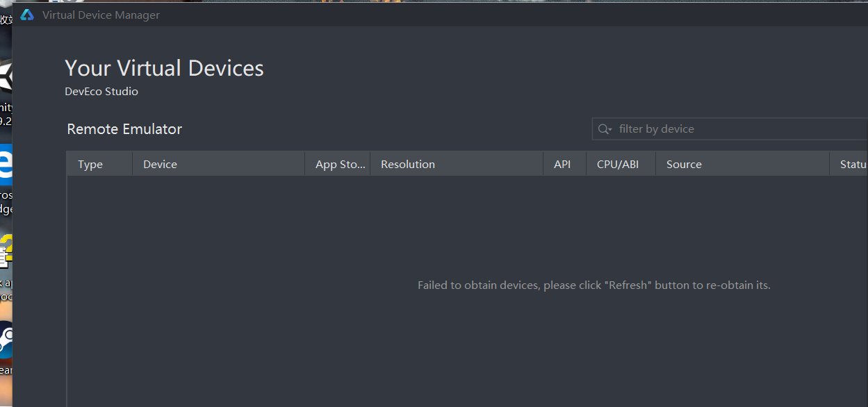Click the Failed to obtain devices message
Image resolution: width=868 pixels, height=407 pixels.
tap(594, 285)
